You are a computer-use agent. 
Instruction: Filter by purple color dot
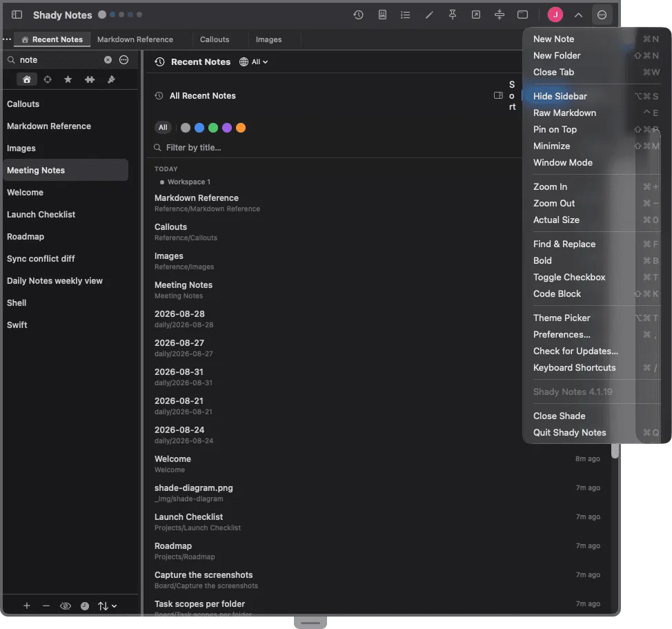[x=227, y=128]
